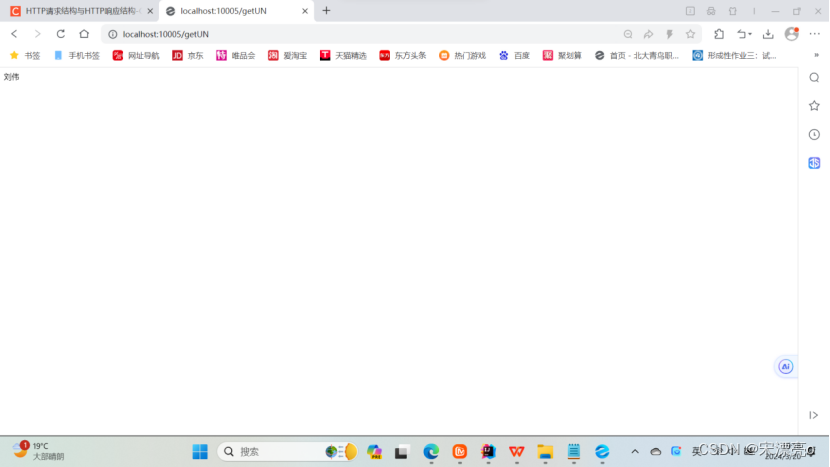View site information for localhost
The image size is (830, 467).
[113, 34]
